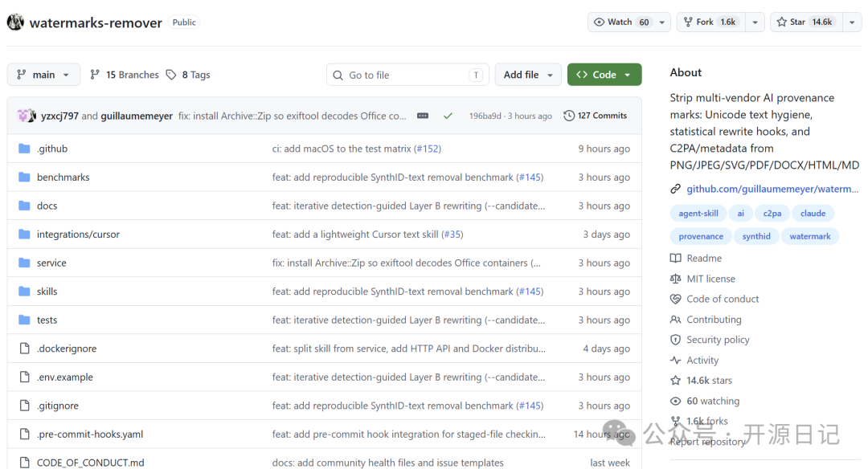868x469 pixels.
Task: Select the claude topic tag
Action: [x=813, y=214]
